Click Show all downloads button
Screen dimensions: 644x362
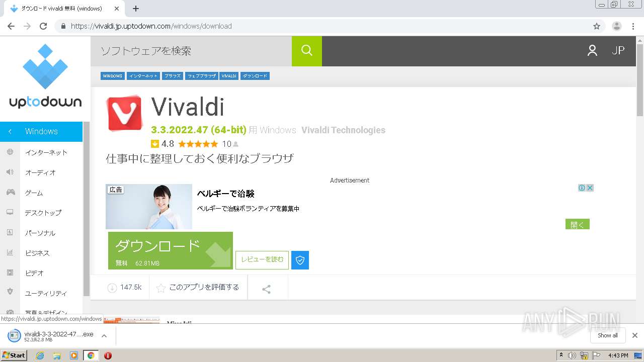[x=607, y=335]
